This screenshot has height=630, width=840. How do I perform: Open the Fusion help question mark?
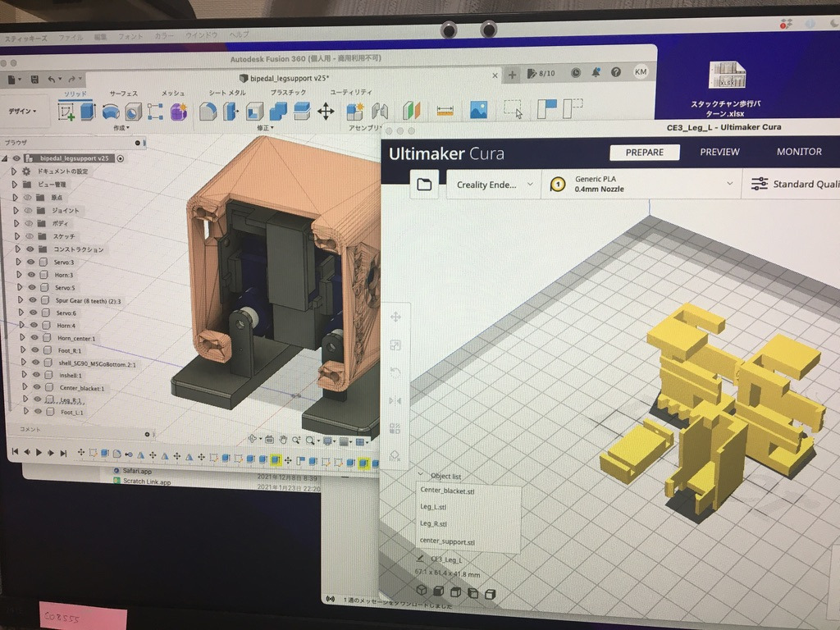(x=616, y=72)
